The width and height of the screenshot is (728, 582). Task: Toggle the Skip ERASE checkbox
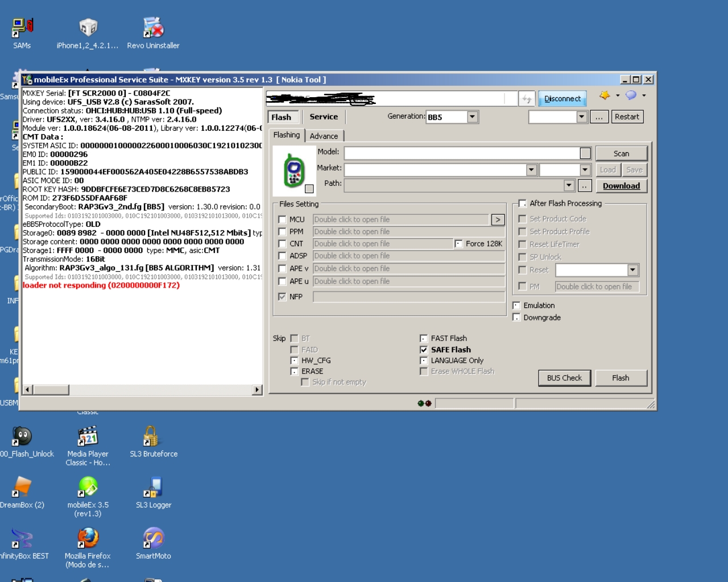(x=294, y=371)
